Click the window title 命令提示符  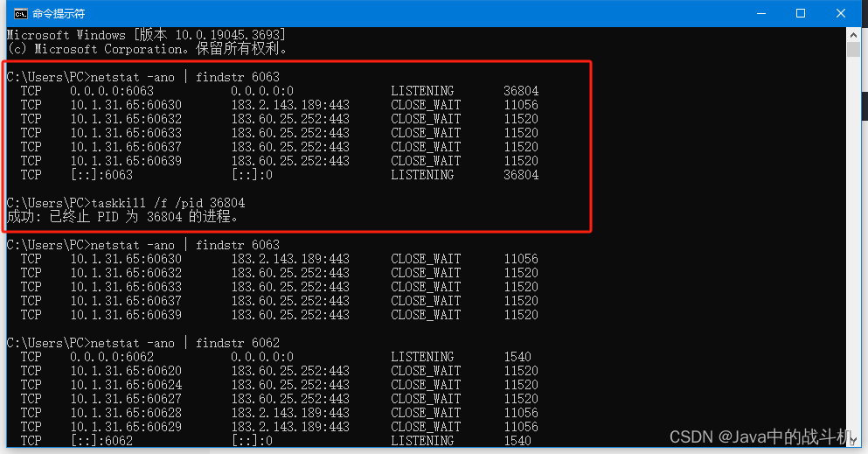58,13
